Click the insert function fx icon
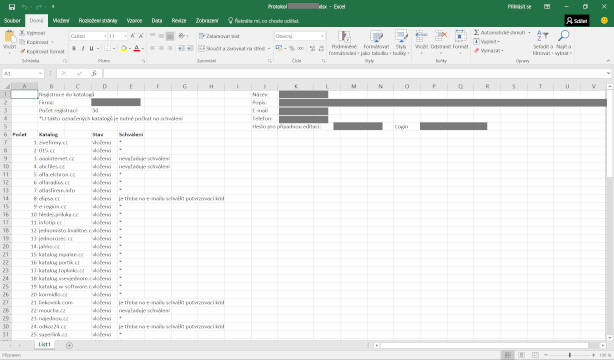The image size is (614, 360). coord(94,73)
